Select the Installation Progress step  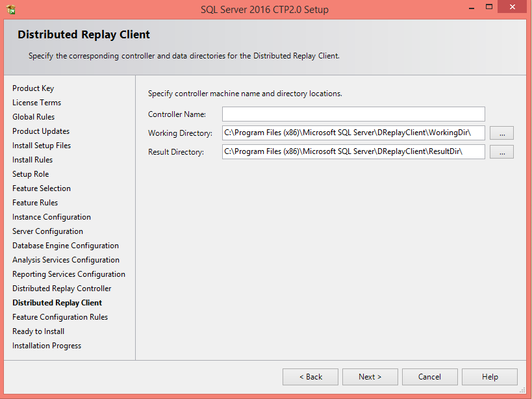tap(47, 346)
